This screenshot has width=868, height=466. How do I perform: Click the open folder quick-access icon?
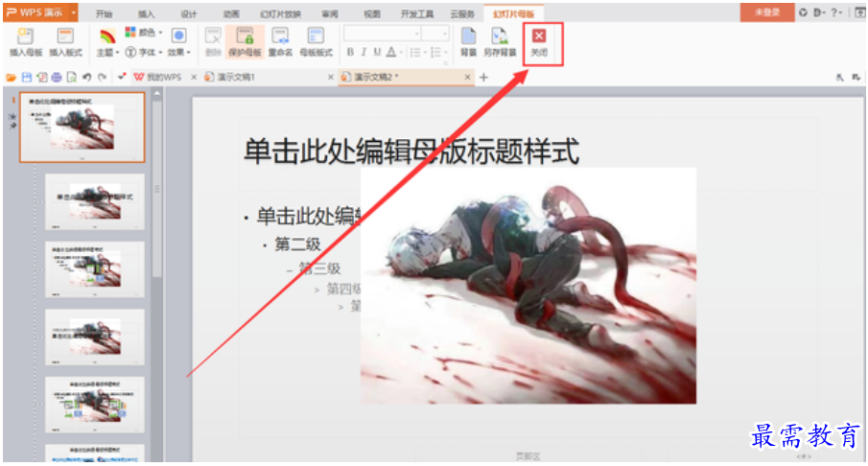[x=12, y=78]
